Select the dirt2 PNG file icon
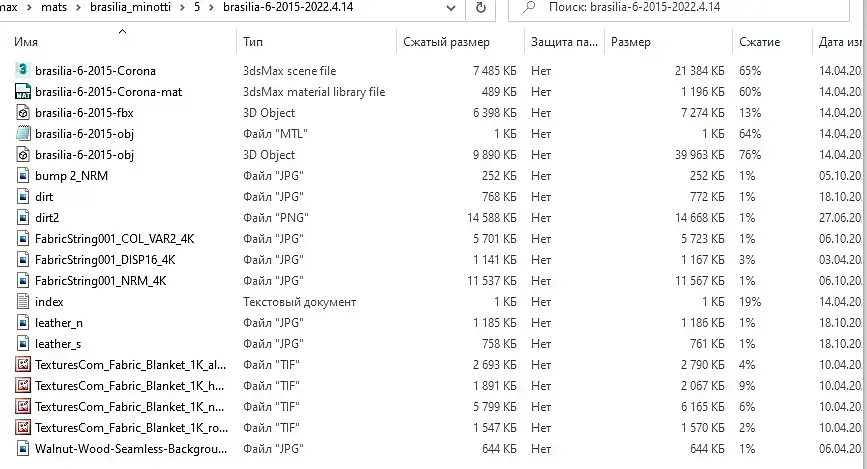867x469 pixels. coord(24,217)
